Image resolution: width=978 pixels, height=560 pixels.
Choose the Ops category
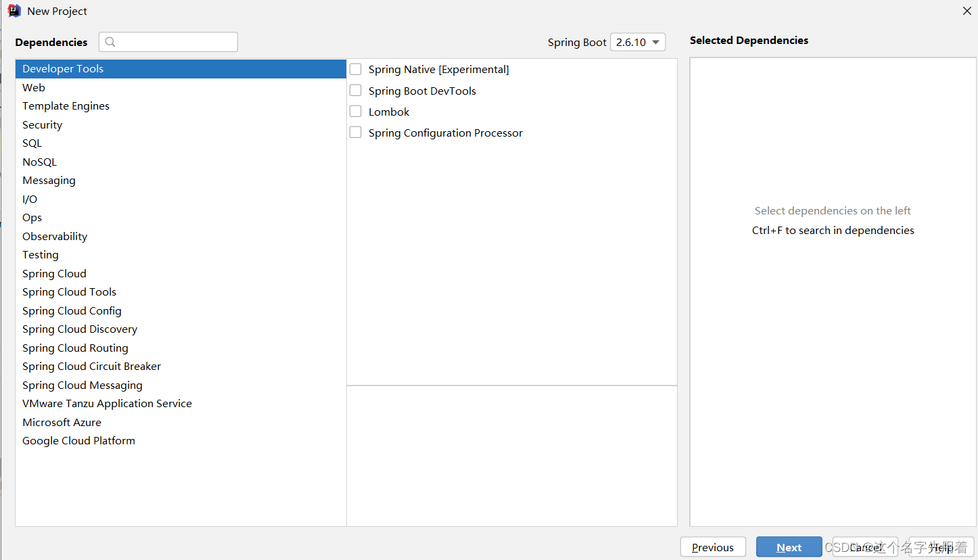[181, 218]
